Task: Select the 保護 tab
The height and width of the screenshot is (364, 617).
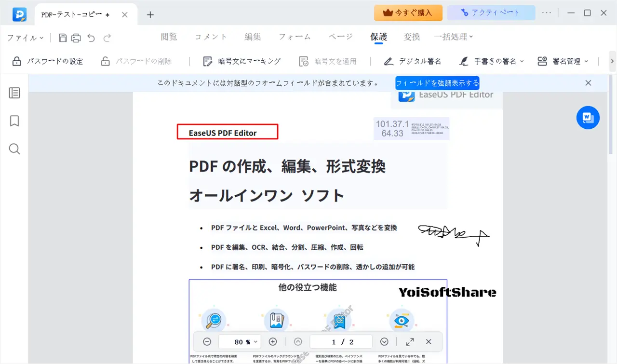Action: (x=378, y=37)
